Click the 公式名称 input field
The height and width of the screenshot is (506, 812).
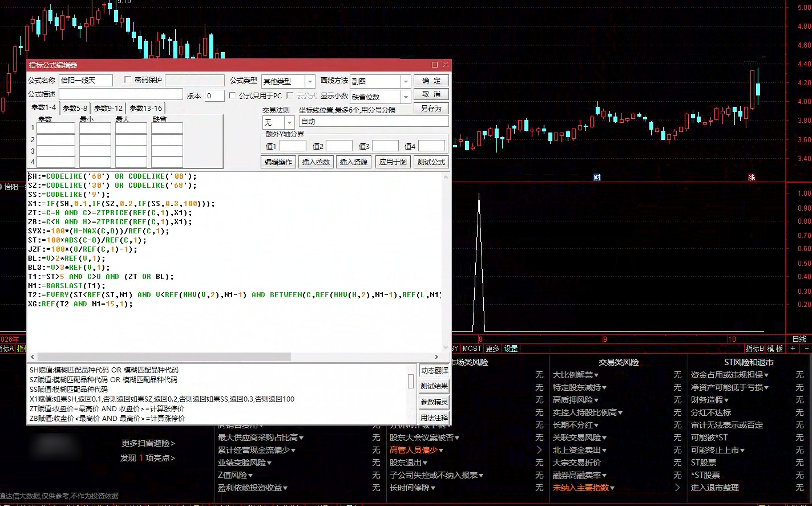point(86,80)
